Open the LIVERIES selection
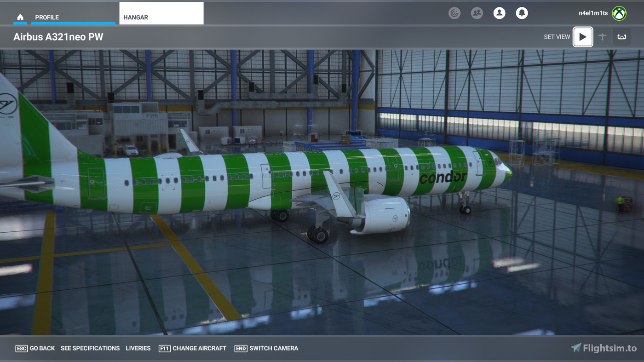Viewport: 644px width, 362px height. [x=138, y=348]
